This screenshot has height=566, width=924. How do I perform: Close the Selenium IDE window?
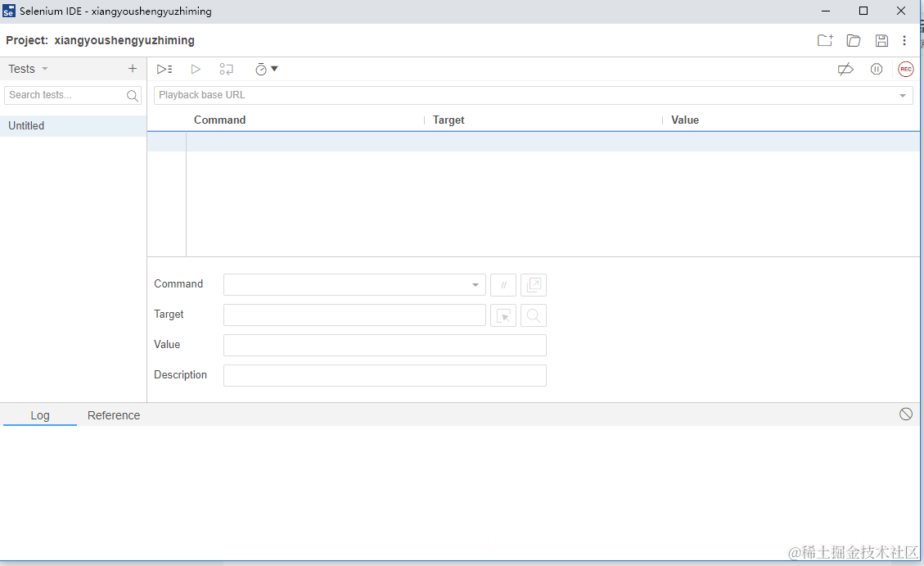(901, 11)
